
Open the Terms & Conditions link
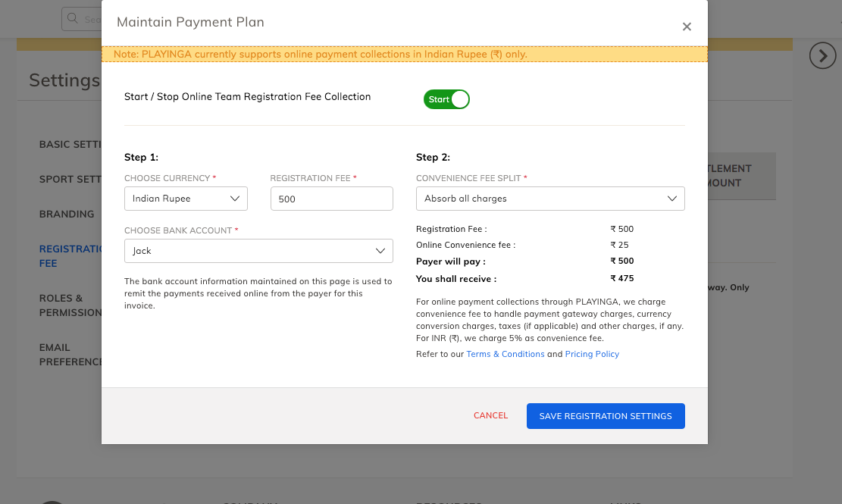tap(506, 354)
